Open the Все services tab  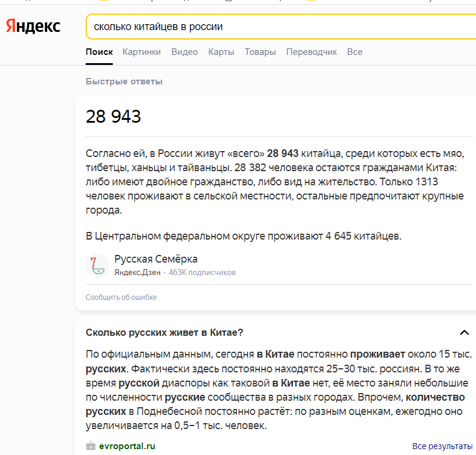tap(354, 52)
